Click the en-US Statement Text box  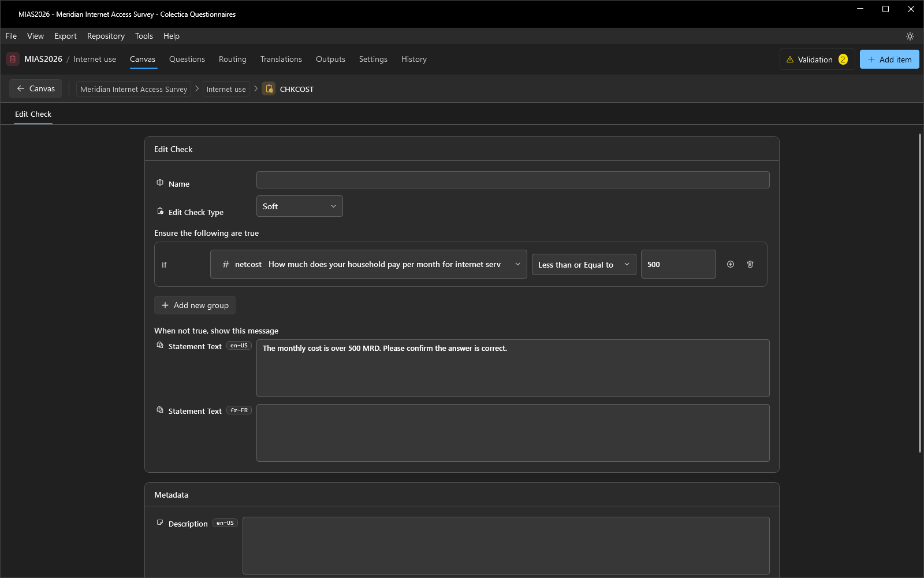pyautogui.click(x=513, y=368)
